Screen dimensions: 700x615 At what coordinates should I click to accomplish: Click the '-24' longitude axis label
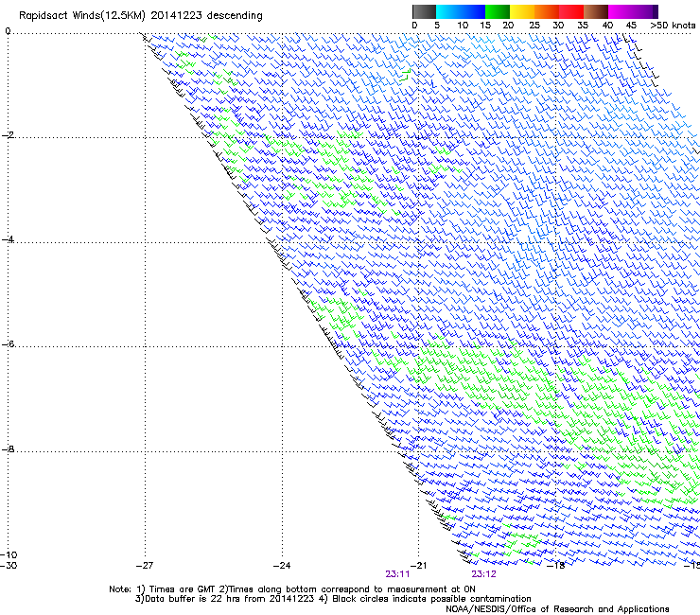(x=282, y=566)
